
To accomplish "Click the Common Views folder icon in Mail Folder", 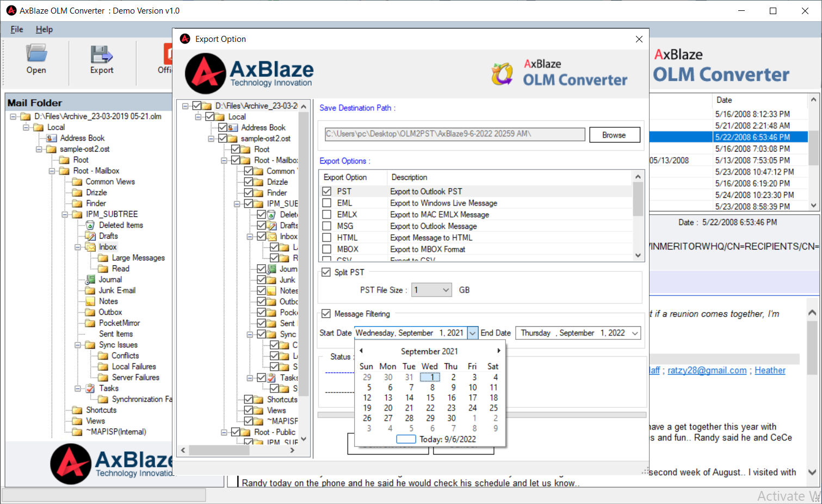I will [77, 182].
